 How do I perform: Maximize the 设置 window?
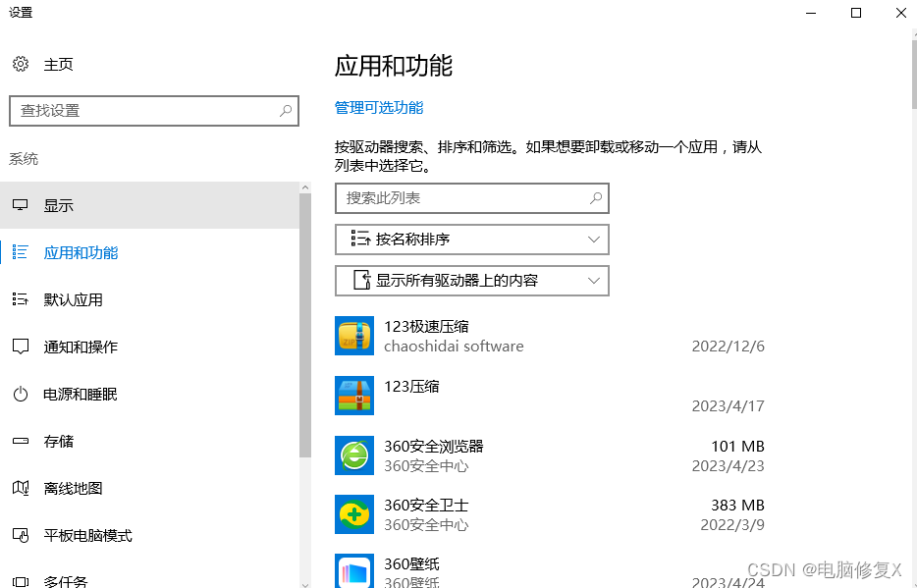tap(855, 13)
